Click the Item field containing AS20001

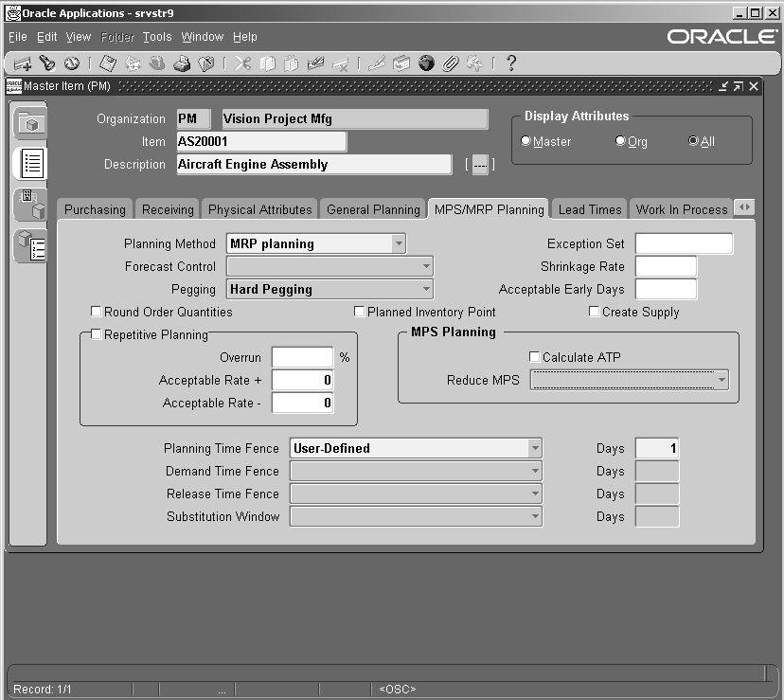pos(261,141)
